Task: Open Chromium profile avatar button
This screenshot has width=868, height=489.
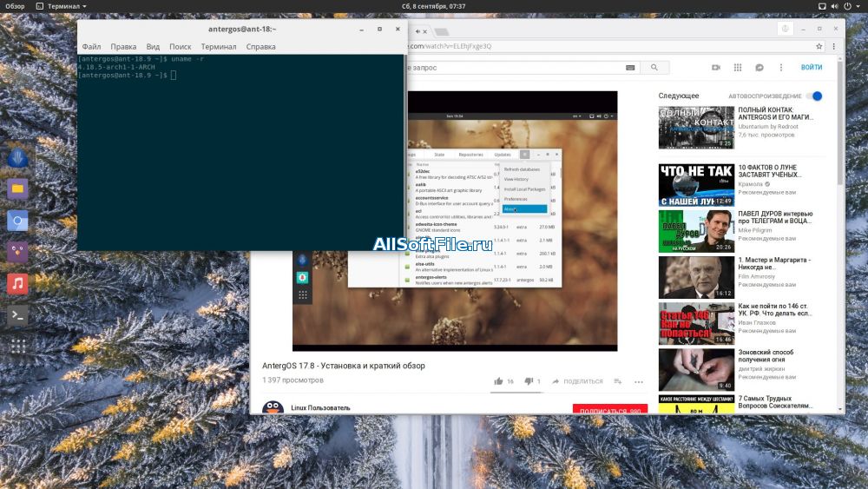Action: tap(785, 29)
